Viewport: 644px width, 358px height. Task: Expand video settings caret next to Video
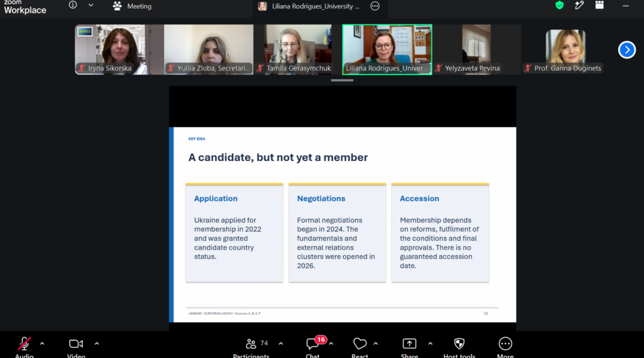(97, 344)
